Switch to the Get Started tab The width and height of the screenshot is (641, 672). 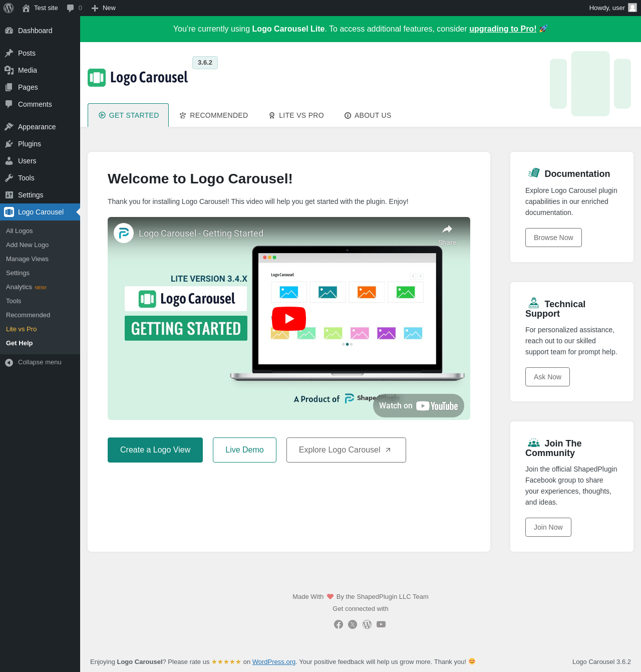pos(128,115)
